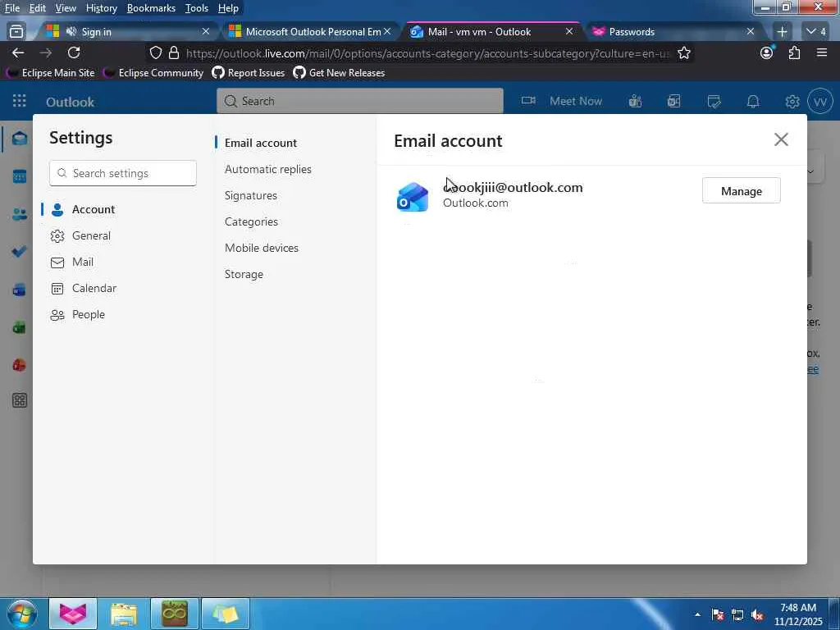
Task: Open the History menu
Action: (x=101, y=8)
